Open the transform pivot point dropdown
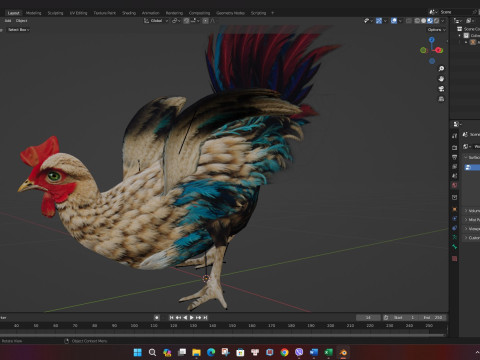This screenshot has width=480, height=360. click(x=176, y=21)
